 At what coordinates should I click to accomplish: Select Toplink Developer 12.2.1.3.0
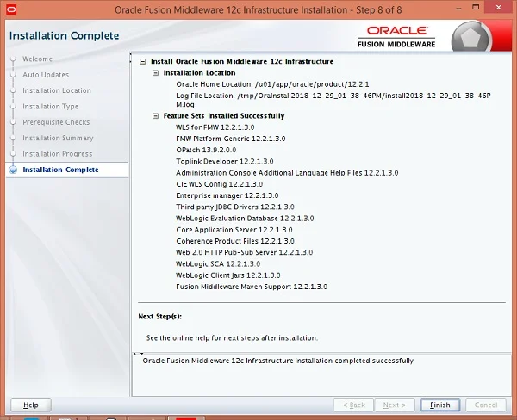[x=225, y=162]
